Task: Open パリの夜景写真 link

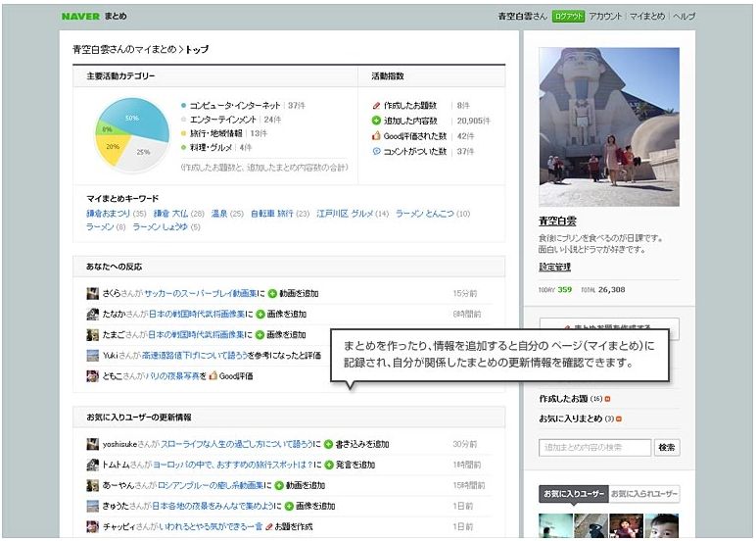Action: tap(172, 376)
